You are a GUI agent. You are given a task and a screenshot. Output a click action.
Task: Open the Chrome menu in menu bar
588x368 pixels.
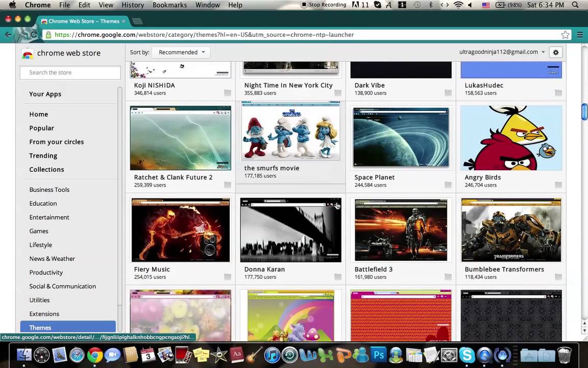point(37,5)
